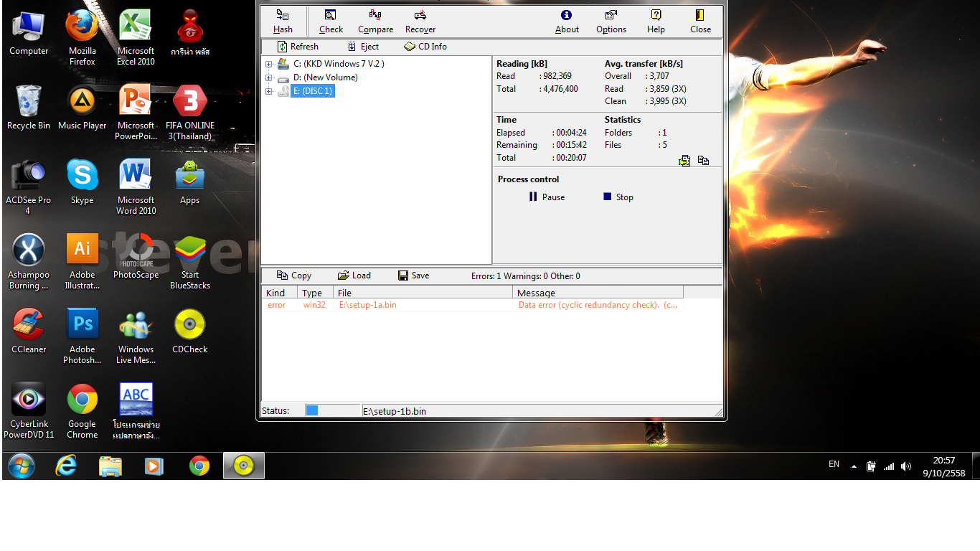Open CDCheck Options
Viewport: 980px width, 551px height.
[611, 22]
